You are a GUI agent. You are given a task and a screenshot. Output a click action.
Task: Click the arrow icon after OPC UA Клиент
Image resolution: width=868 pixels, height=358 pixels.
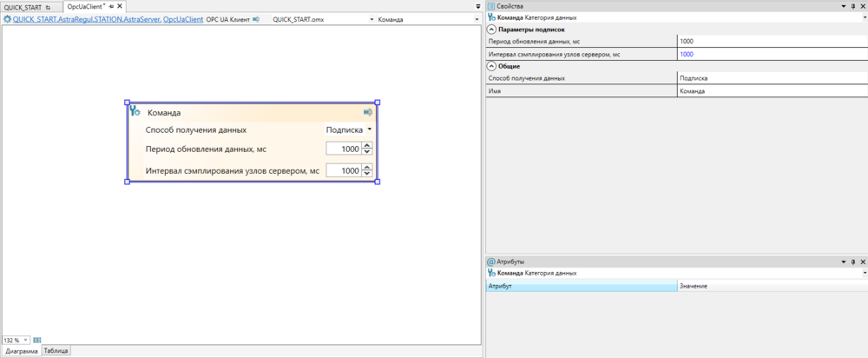(256, 19)
